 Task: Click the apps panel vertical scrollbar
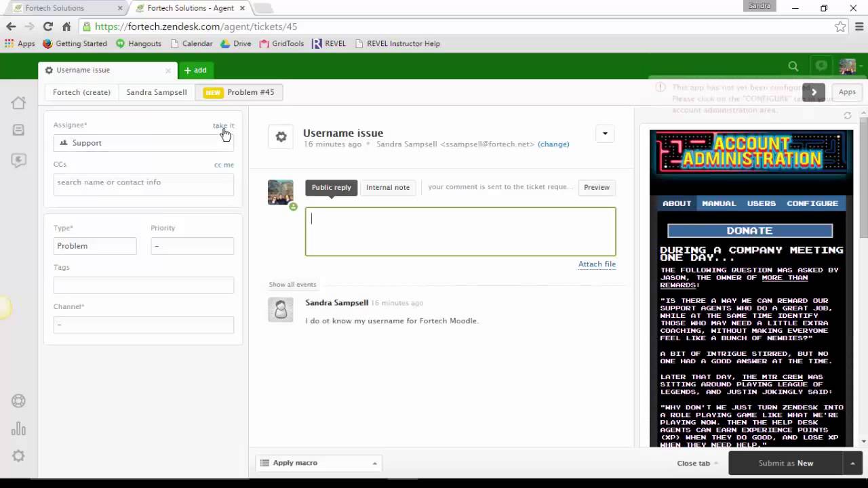click(863, 178)
